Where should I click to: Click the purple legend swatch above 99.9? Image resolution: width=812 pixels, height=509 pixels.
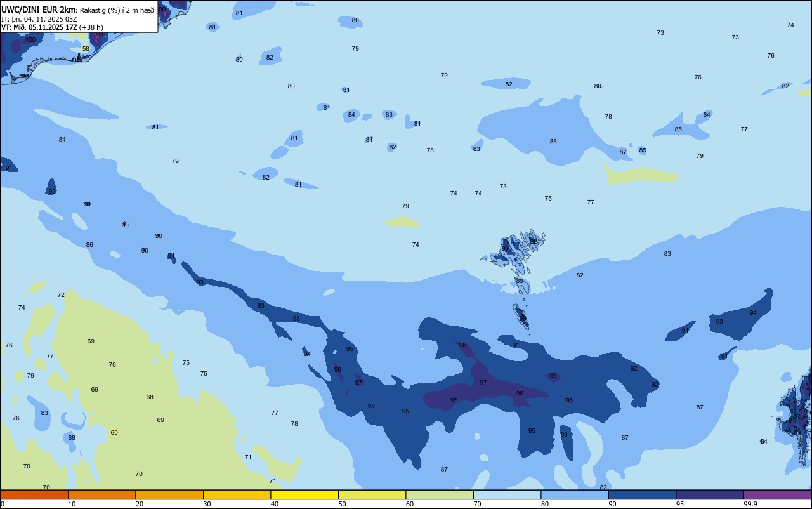(x=778, y=494)
